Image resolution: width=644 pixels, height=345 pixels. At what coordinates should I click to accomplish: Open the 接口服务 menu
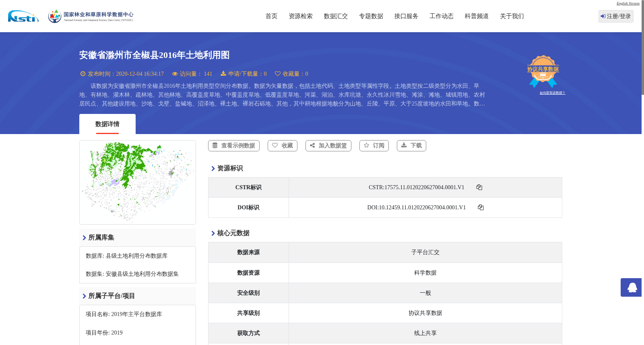tap(406, 16)
